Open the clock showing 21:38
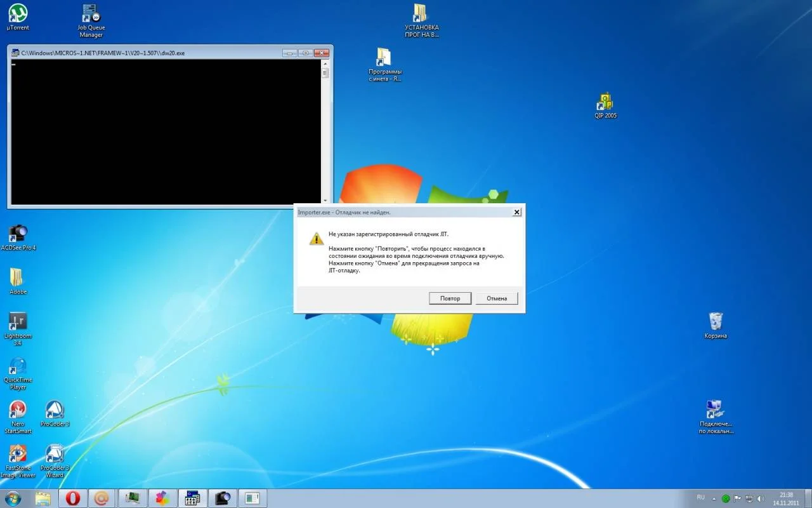 pyautogui.click(x=787, y=498)
